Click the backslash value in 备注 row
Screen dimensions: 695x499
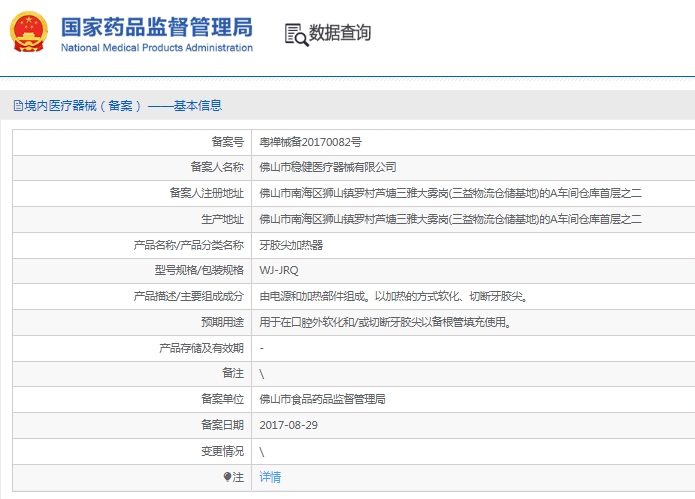point(262,374)
